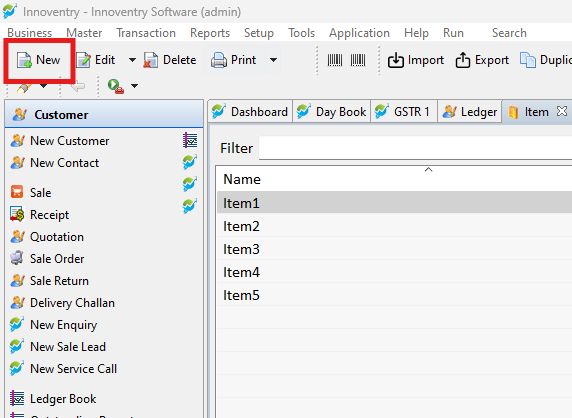Expand the Print dropdown arrow
This screenshot has height=418, width=572.
coord(273,60)
